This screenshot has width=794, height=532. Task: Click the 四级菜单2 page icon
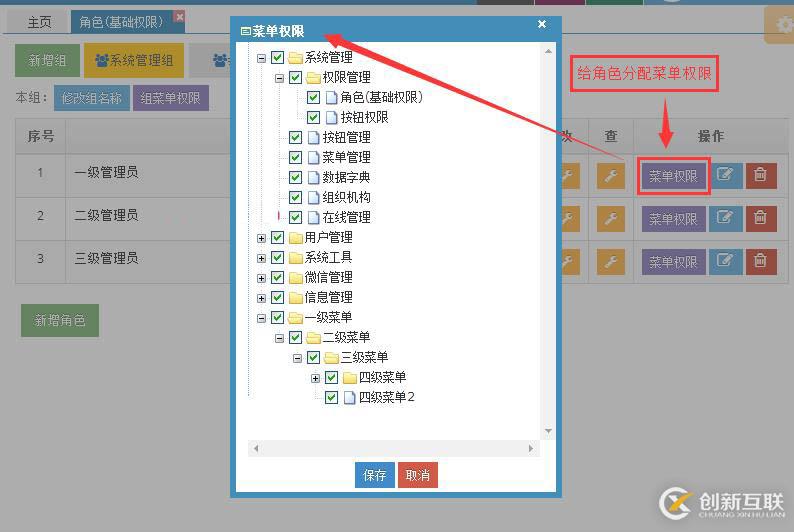point(349,397)
